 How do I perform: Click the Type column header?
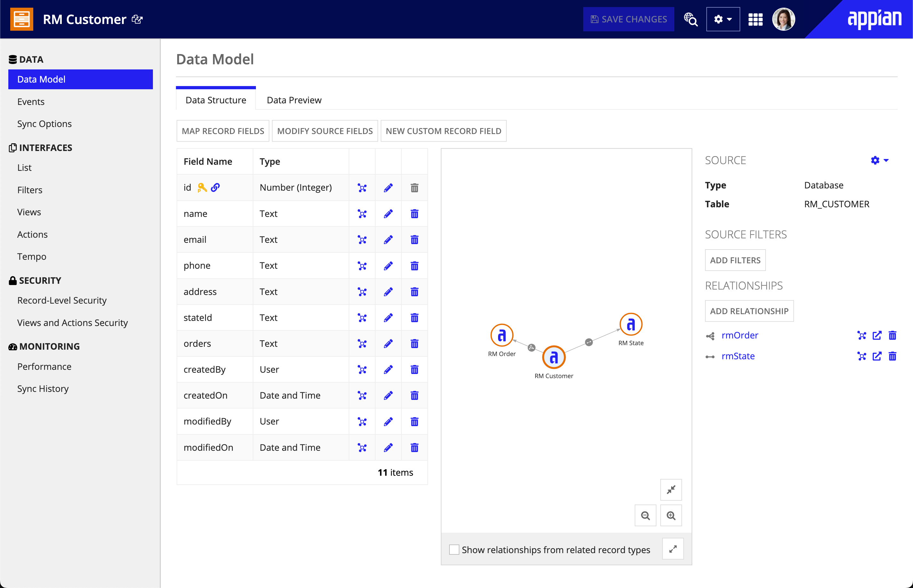click(269, 162)
